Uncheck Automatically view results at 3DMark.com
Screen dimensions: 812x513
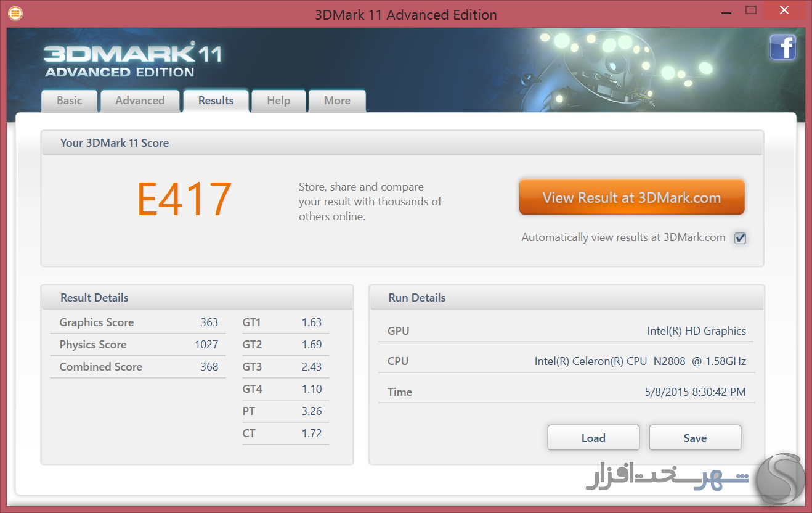740,238
